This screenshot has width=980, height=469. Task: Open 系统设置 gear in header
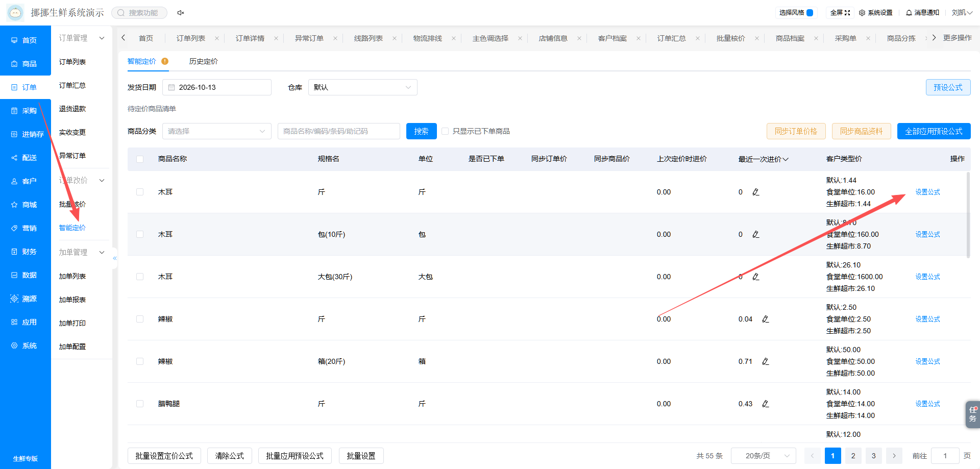(x=875, y=13)
